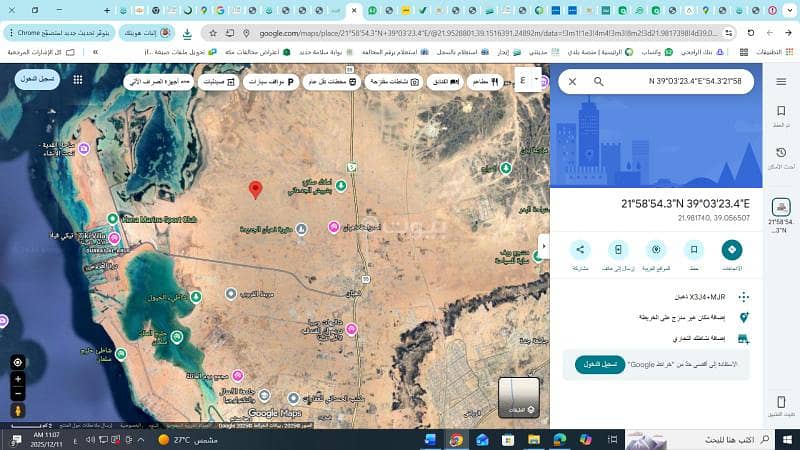Click the Share location icon

580,250
